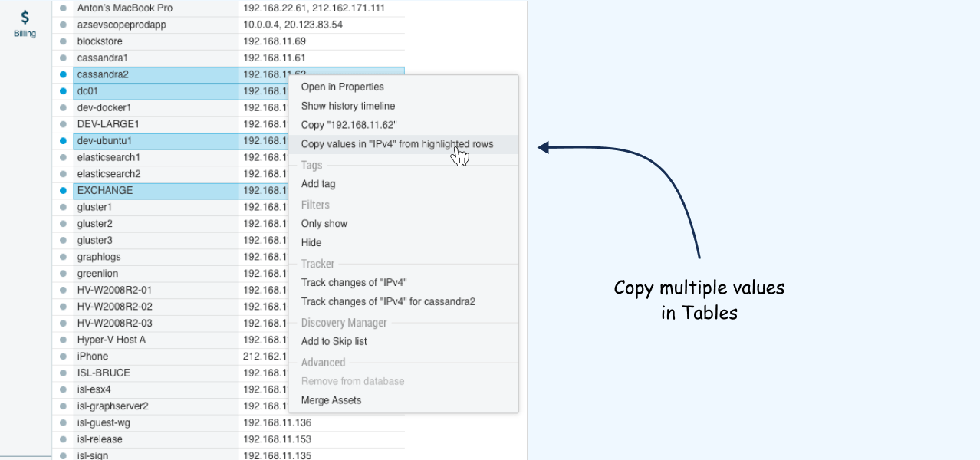This screenshot has height=460, width=980.
Task: Select the dev-ubuntu1 row
Action: click(180, 141)
